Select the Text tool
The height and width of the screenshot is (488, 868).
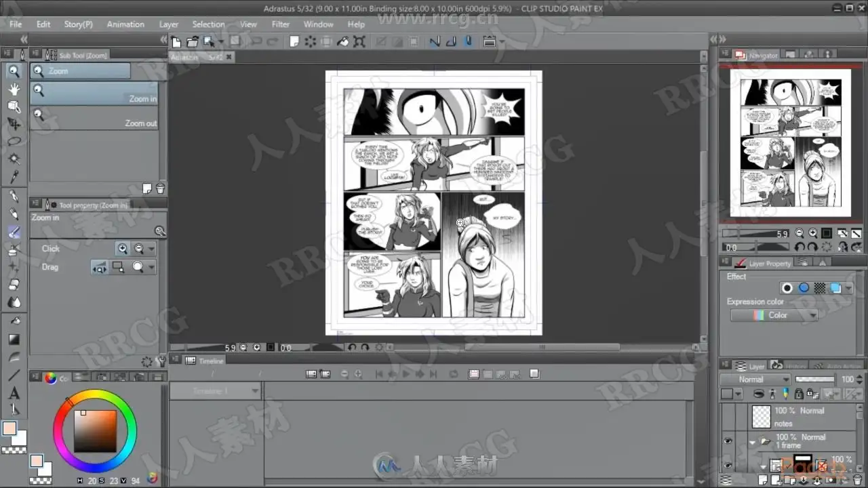coord(14,393)
